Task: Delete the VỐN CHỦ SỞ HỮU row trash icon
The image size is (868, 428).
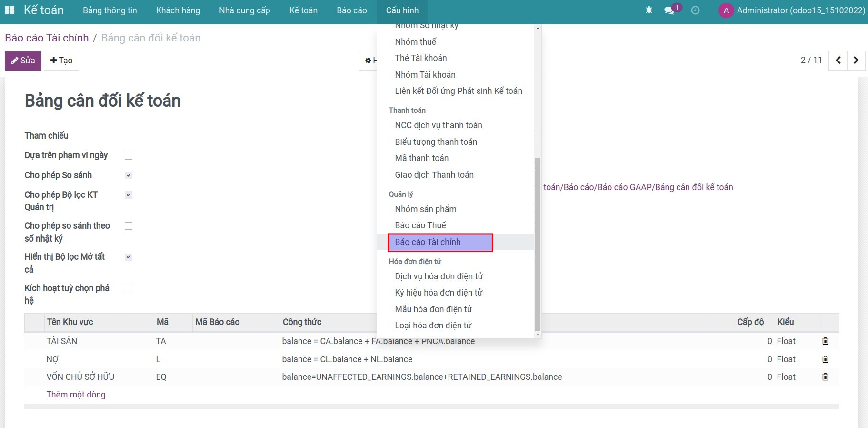Action: (825, 377)
